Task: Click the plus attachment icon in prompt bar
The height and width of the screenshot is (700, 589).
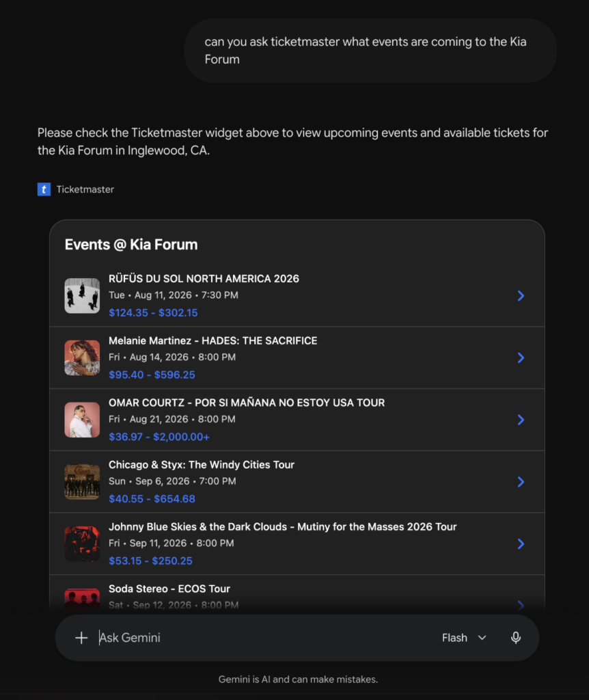Action: [x=81, y=638]
